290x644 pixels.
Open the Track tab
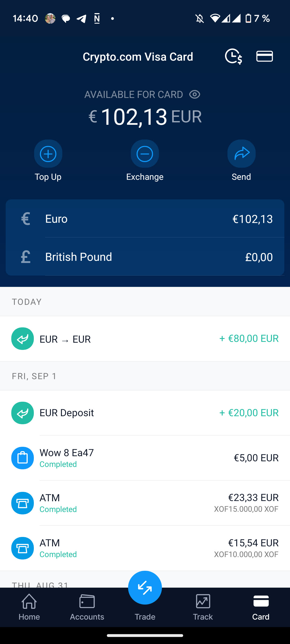click(203, 607)
